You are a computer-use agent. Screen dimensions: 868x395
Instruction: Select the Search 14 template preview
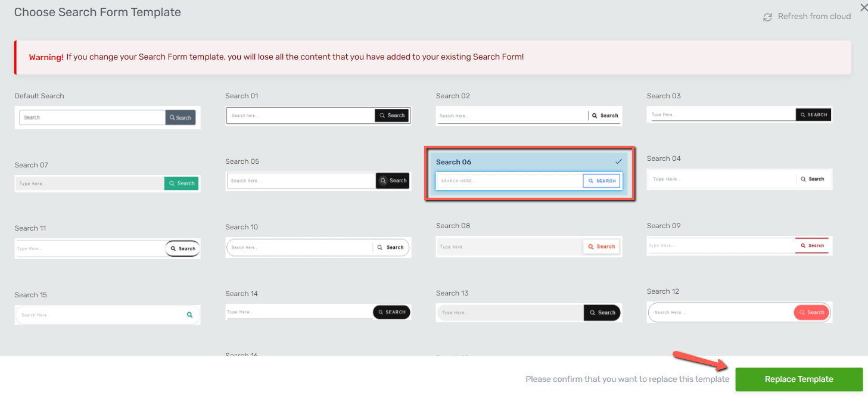[x=318, y=312]
